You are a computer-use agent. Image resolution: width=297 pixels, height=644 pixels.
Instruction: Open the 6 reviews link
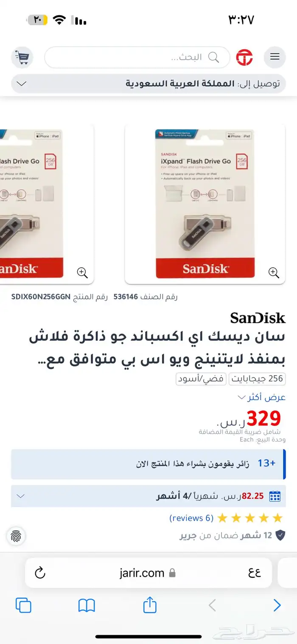[x=191, y=518]
